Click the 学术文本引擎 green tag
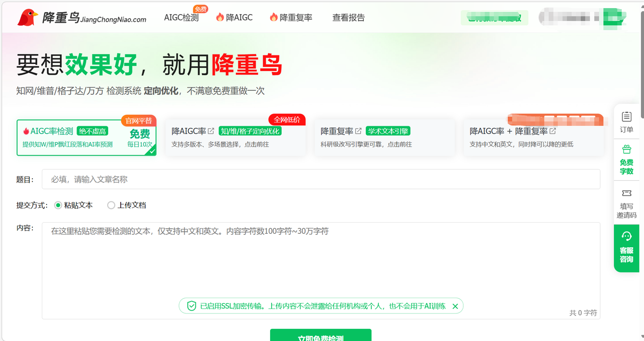Screen dimensions: 644x341 pyautogui.click(x=388, y=131)
